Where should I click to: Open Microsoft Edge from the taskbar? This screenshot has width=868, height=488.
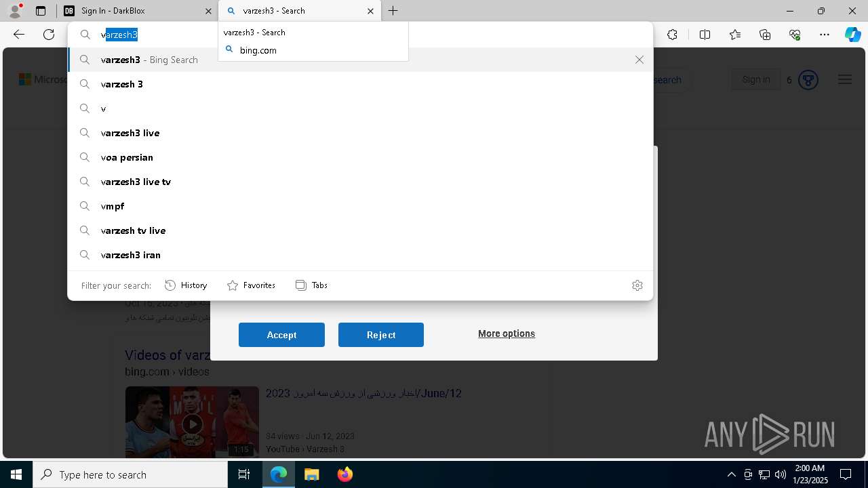tap(279, 474)
